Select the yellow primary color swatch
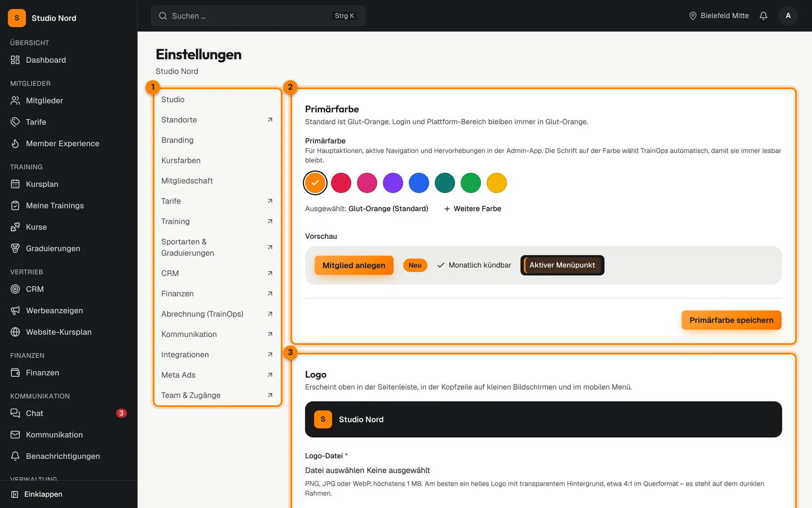Screen dimensions: 812x508 click(x=497, y=183)
